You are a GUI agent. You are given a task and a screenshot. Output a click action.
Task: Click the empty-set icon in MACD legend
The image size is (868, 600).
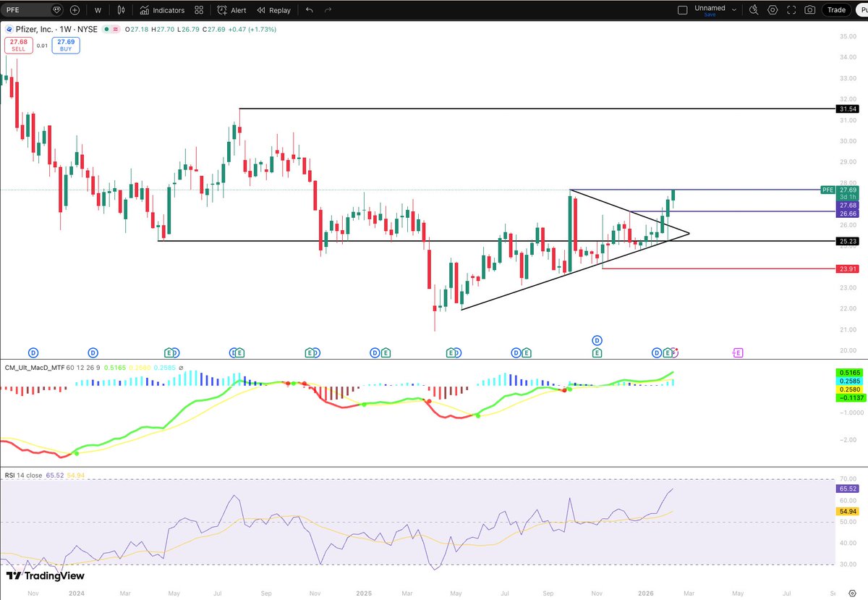pyautogui.click(x=181, y=368)
